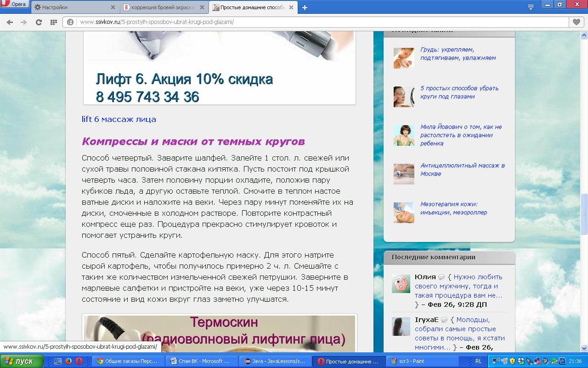Launch Opera from quick launch
The image size is (588, 368).
[x=79, y=362]
